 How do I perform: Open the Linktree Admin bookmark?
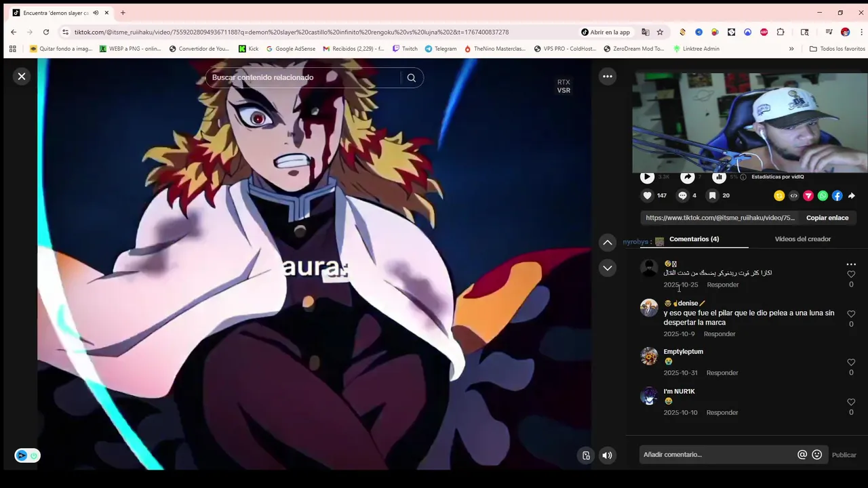pyautogui.click(x=696, y=49)
